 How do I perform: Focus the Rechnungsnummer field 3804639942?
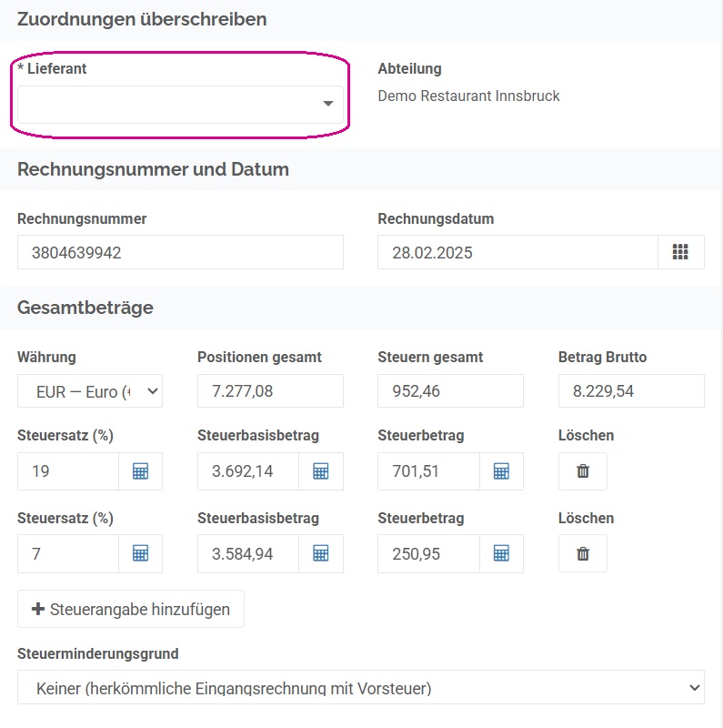tap(180, 252)
